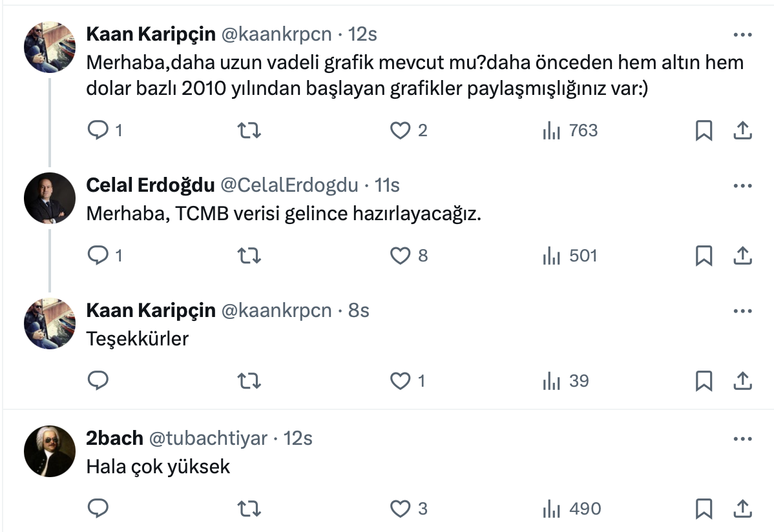Share the 'Teşekkürler' tweet
The image size is (774, 532).
pos(743,382)
